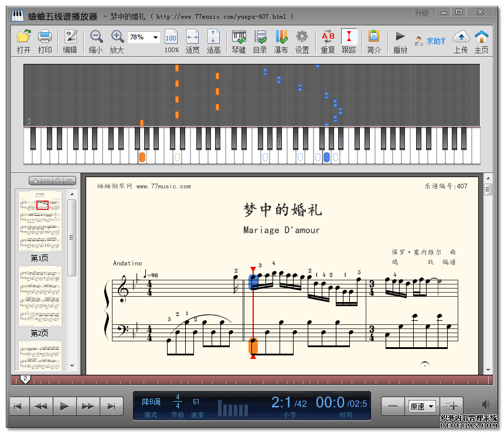Zoom in with 放大
504x434 pixels.
pos(117,41)
